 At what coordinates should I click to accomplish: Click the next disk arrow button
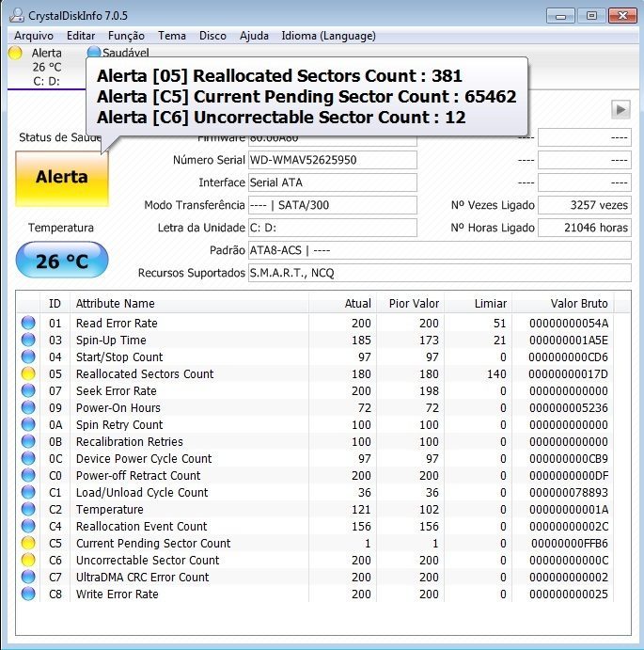620,110
